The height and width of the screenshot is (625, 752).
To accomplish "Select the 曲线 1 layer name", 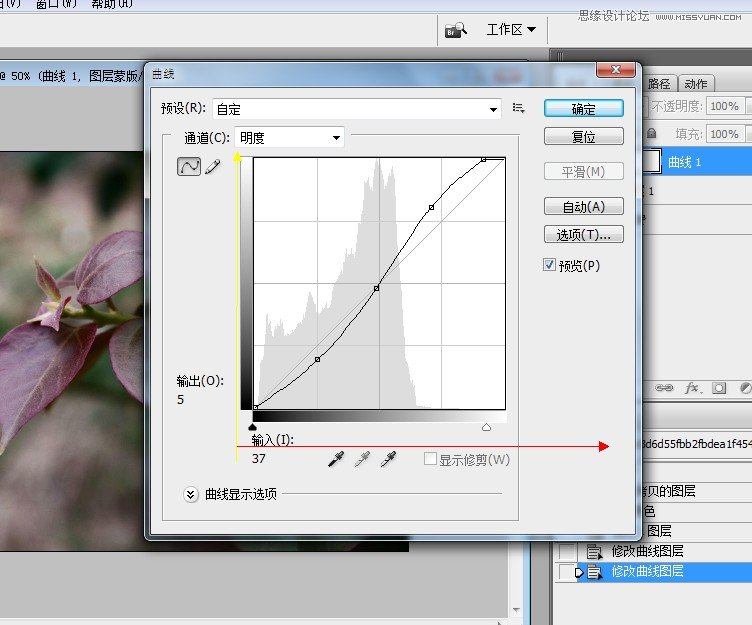I will click(684, 162).
